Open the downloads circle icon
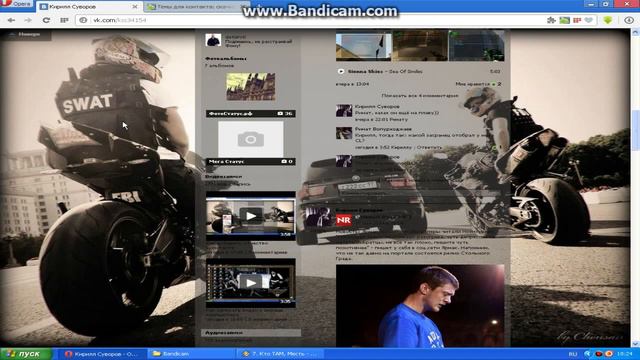This screenshot has width=640, height=360. point(629,20)
